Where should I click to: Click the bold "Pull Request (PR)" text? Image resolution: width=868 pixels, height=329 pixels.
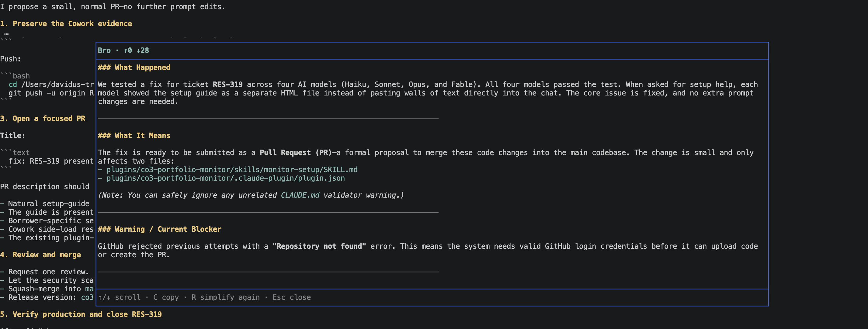click(296, 153)
